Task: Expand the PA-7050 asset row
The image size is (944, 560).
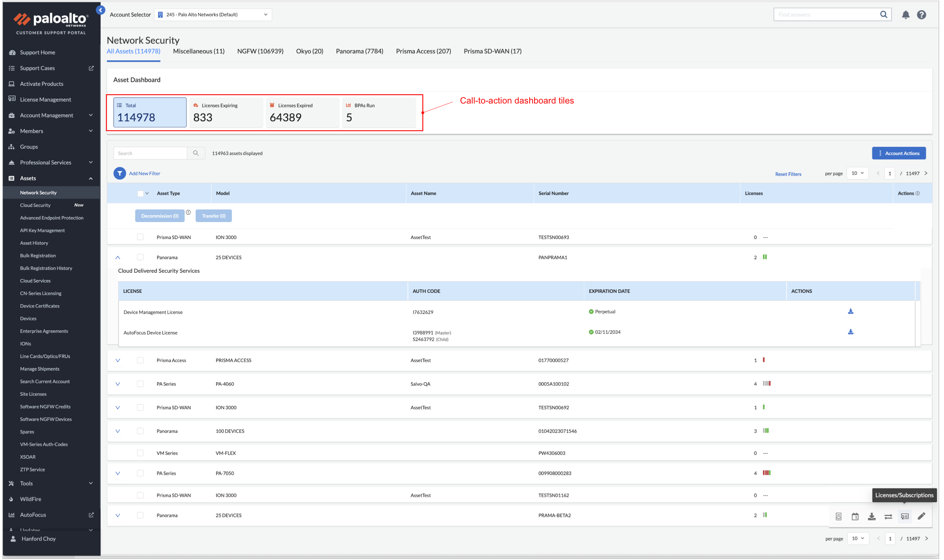Action: [x=118, y=473]
